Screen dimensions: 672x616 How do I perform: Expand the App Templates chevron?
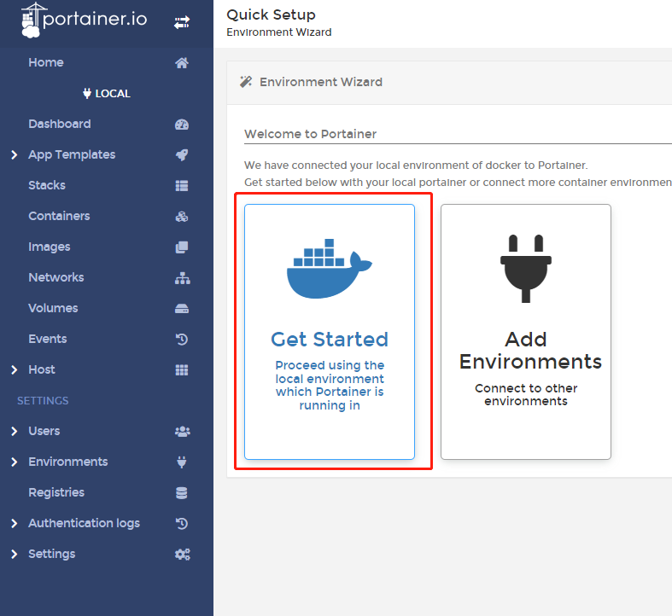coord(15,154)
